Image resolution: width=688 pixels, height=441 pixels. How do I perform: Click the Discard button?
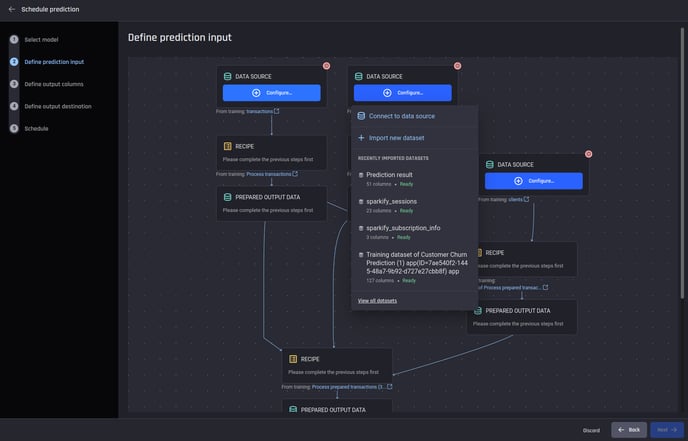(591, 430)
